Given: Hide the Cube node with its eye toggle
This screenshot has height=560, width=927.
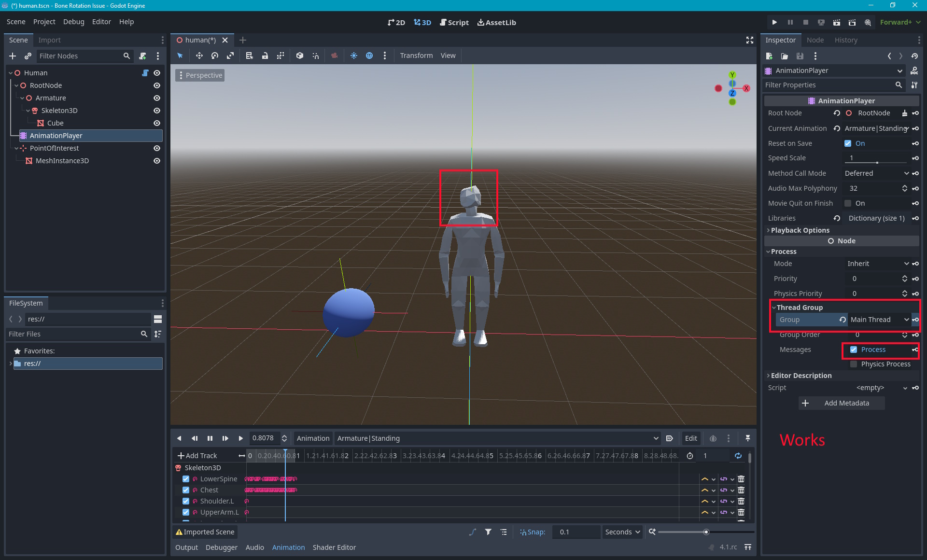Looking at the screenshot, I should coord(157,123).
